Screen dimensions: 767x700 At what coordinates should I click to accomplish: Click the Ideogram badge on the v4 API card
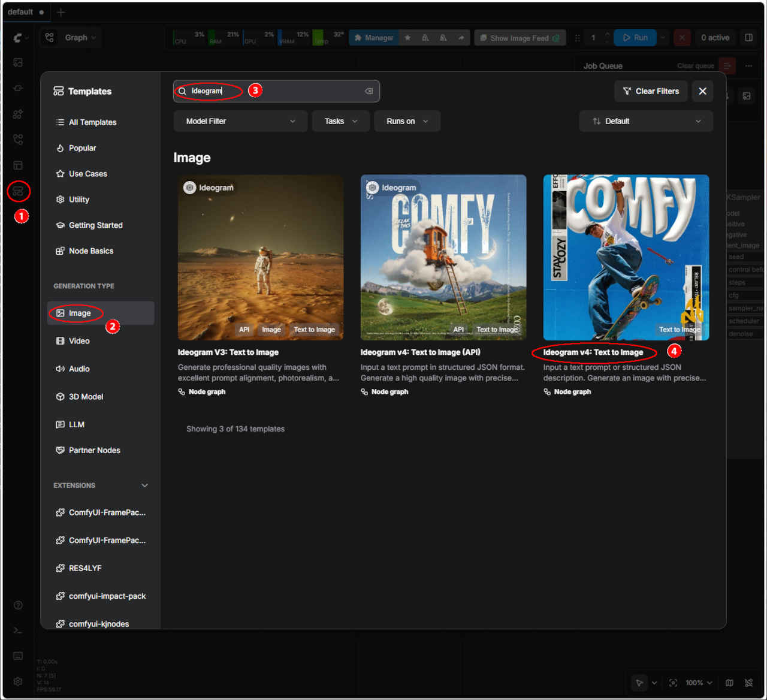pos(392,188)
